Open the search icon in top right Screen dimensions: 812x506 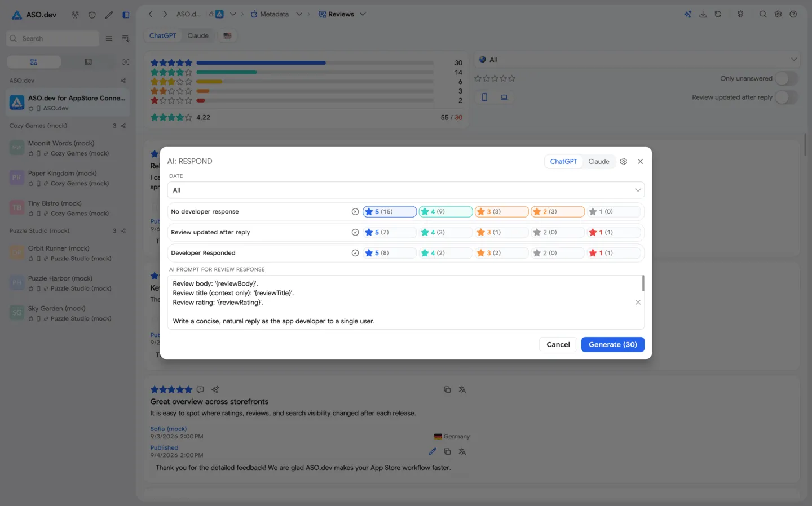762,14
